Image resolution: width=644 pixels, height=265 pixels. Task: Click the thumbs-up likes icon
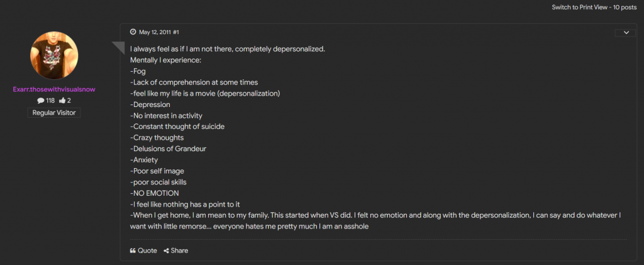point(62,101)
